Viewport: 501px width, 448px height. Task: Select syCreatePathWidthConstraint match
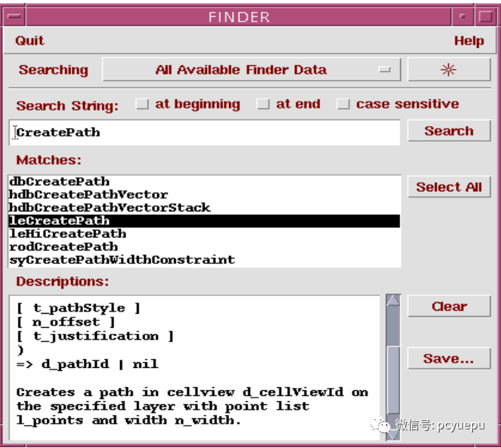point(205,260)
